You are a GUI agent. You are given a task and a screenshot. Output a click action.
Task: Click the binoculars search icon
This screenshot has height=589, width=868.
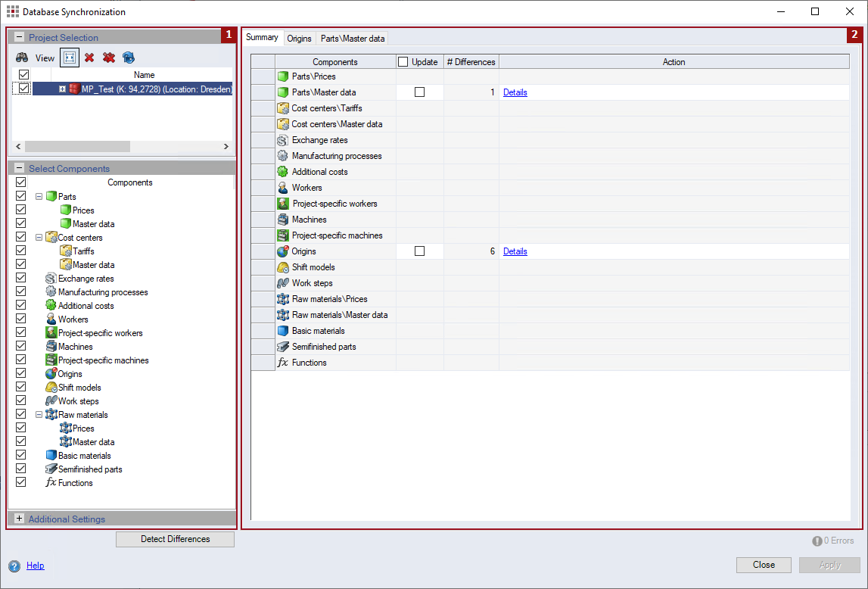click(22, 58)
